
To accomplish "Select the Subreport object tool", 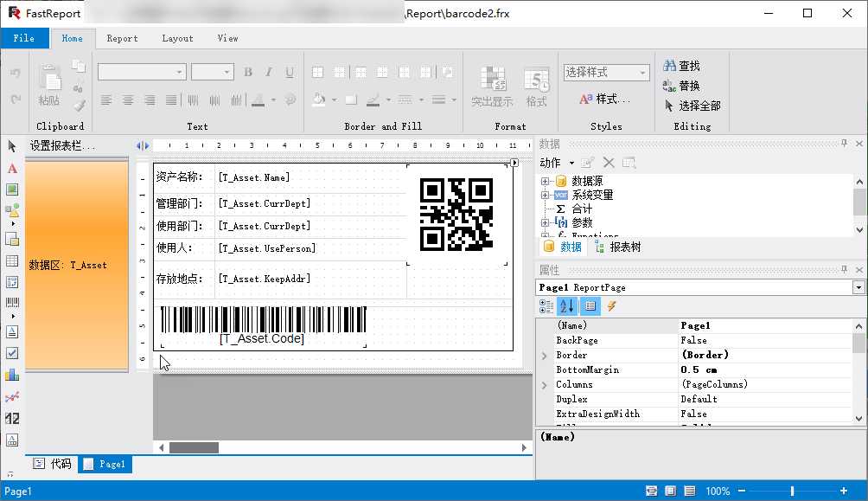I will click(x=11, y=239).
